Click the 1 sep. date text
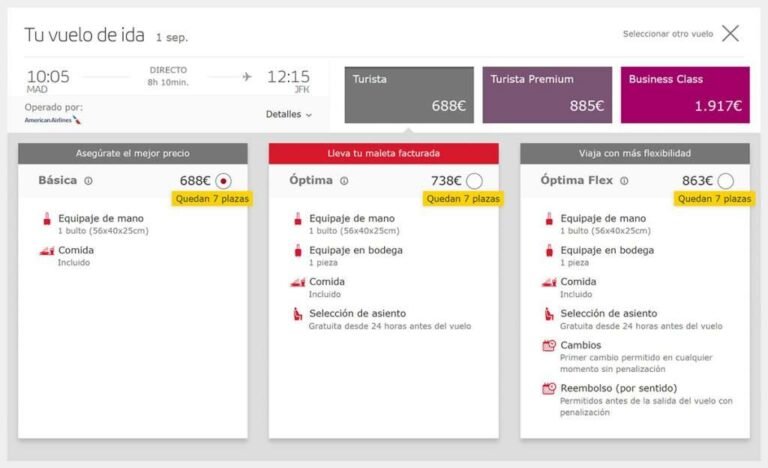 click(172, 37)
